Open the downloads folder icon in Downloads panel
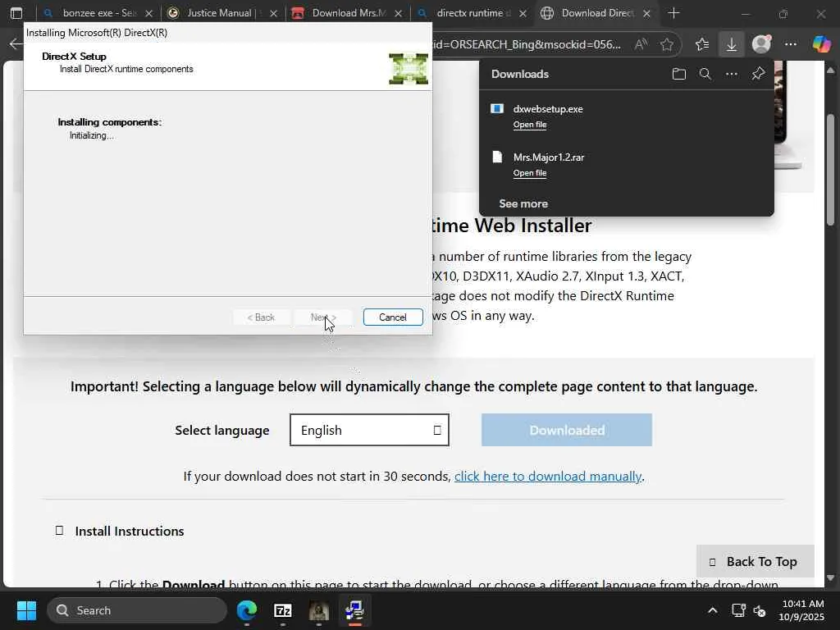This screenshot has height=630, width=840. pyautogui.click(x=678, y=74)
